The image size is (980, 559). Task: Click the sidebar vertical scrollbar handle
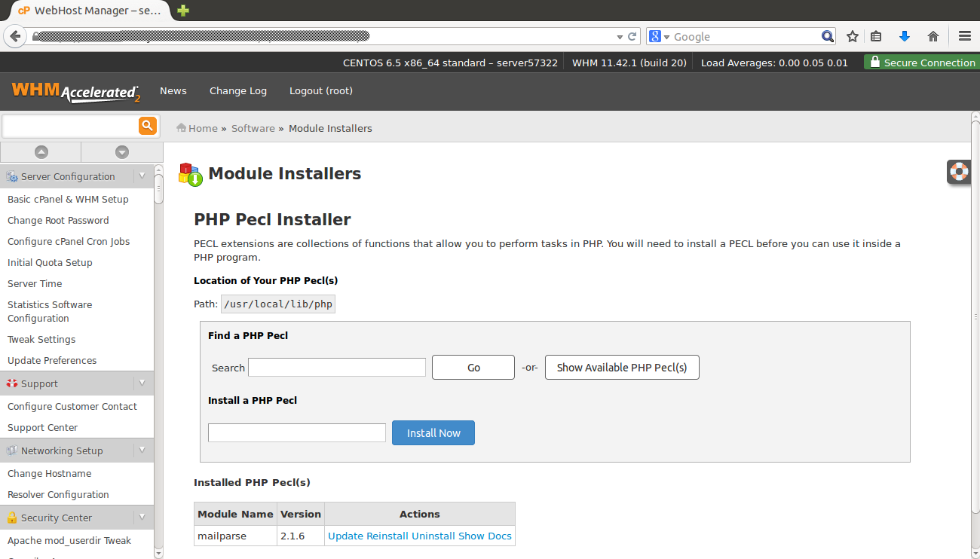[158, 188]
